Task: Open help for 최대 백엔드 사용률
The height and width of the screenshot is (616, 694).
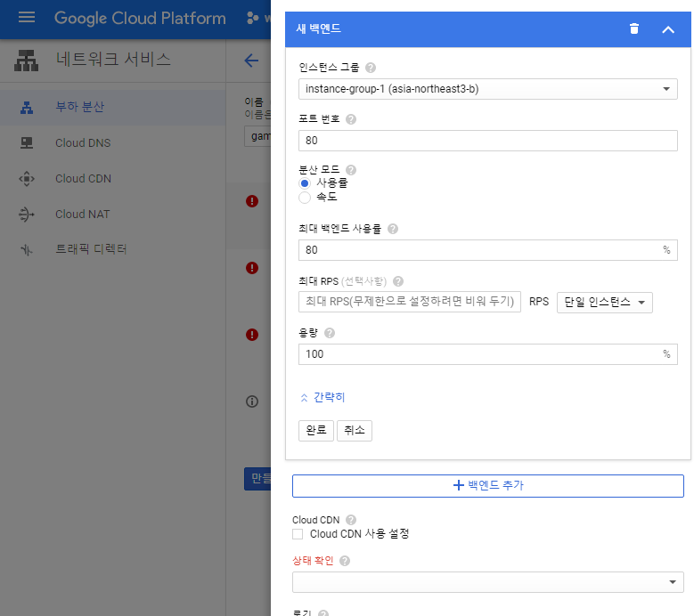Action: click(x=393, y=229)
